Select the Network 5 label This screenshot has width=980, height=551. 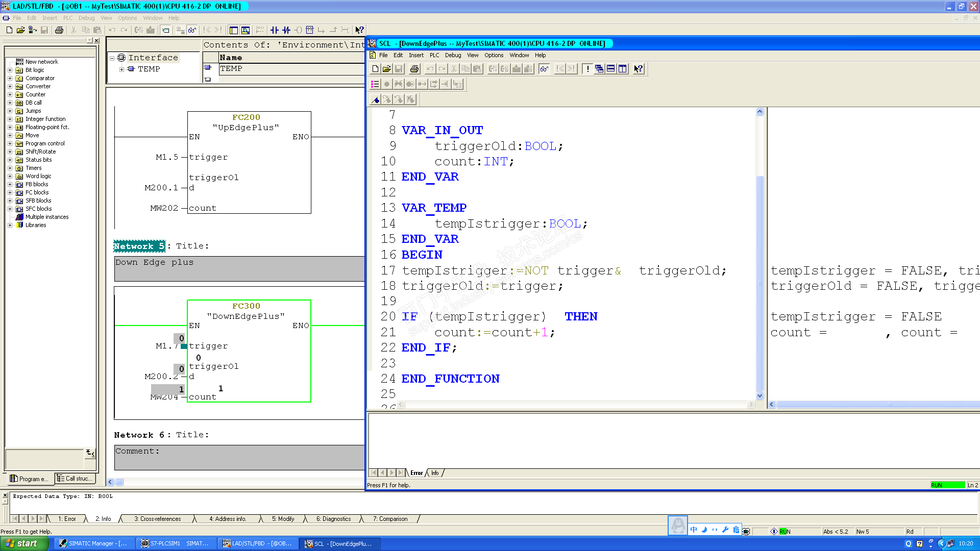pyautogui.click(x=139, y=246)
